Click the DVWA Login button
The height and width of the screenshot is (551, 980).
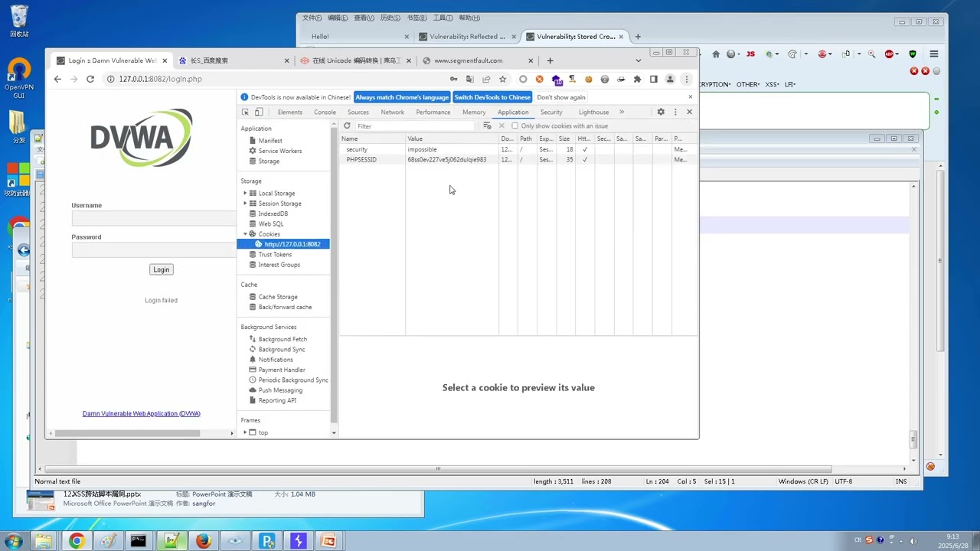161,269
